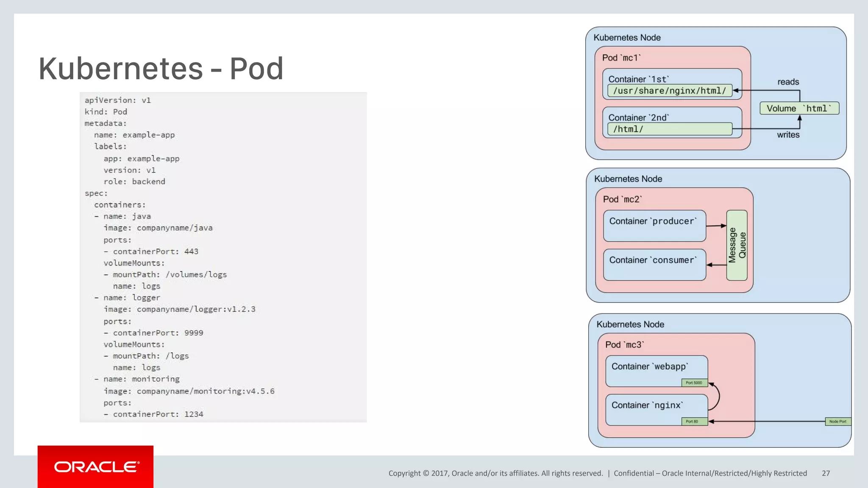Click the Port 5000 label on webapp
The width and height of the screenshot is (868, 488).
coord(694,383)
